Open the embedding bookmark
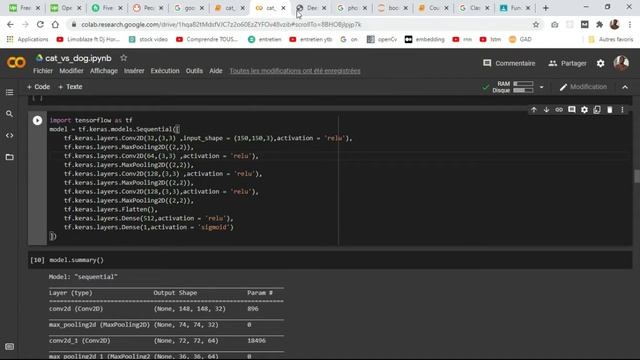Screen dimensions: 640x360 coord(424,39)
